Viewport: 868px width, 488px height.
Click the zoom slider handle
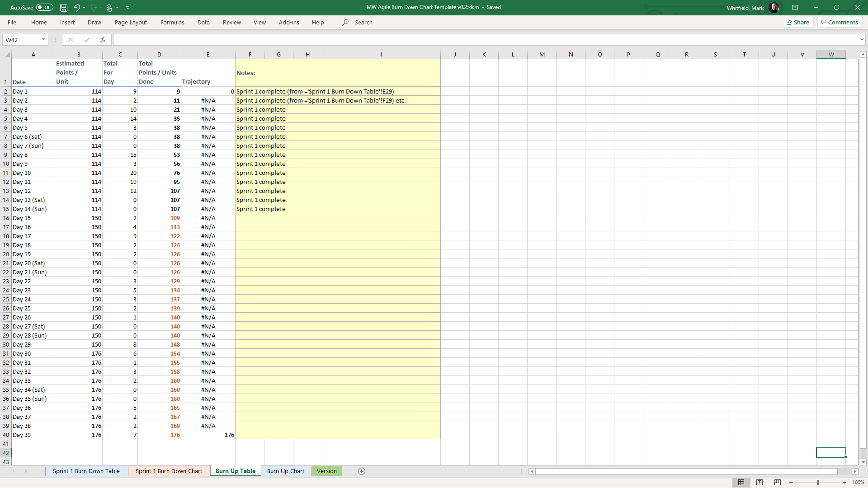pyautogui.click(x=818, y=483)
